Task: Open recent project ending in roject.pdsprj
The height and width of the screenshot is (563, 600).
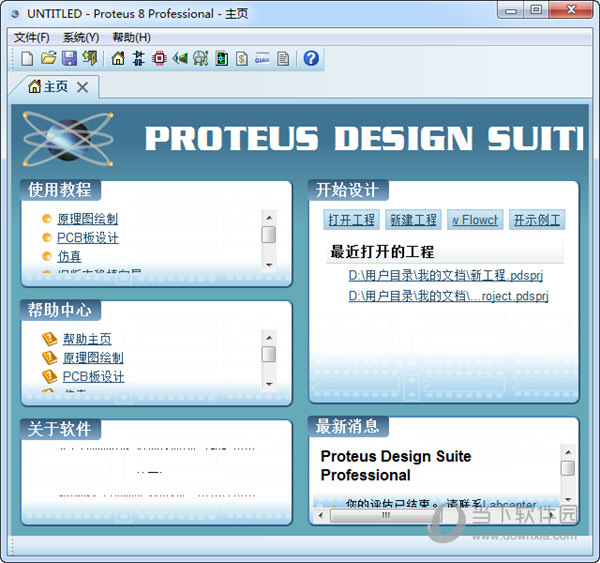Action: (x=448, y=296)
